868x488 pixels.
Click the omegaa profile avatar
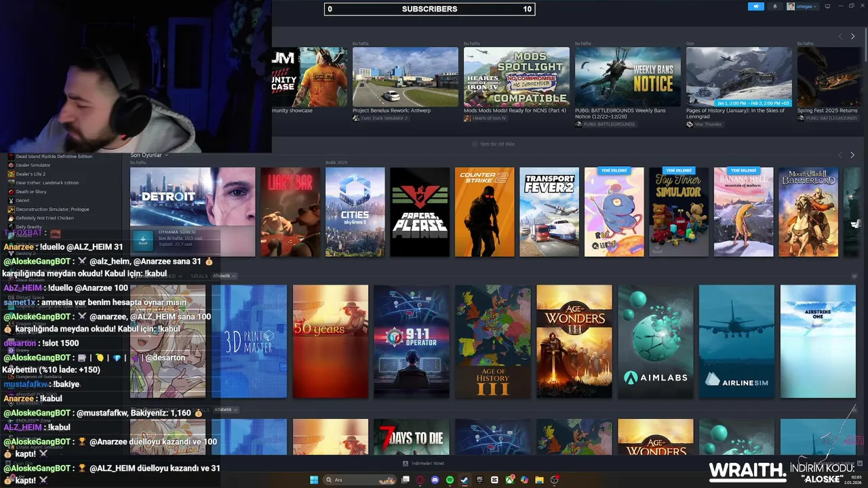coord(791,7)
